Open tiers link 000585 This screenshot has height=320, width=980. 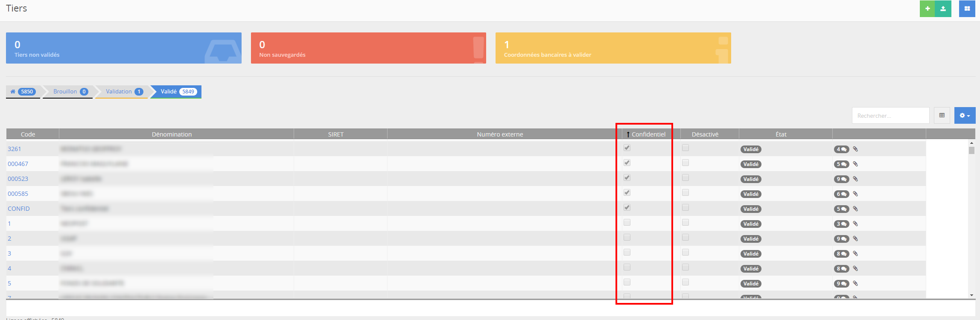tap(18, 194)
